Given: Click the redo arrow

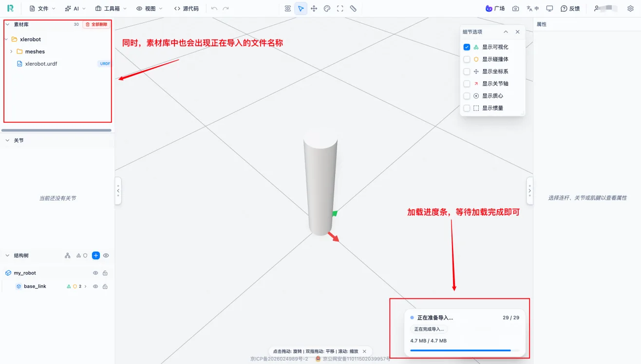Looking at the screenshot, I should pos(226,8).
